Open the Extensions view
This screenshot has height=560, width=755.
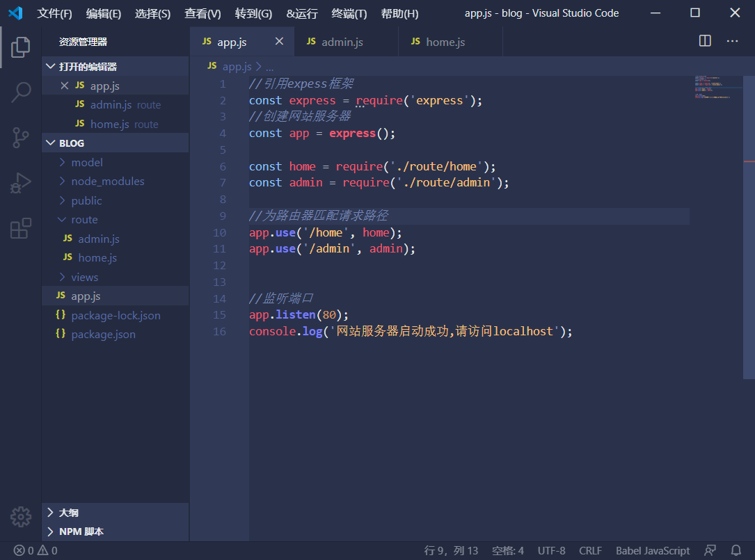(21, 228)
